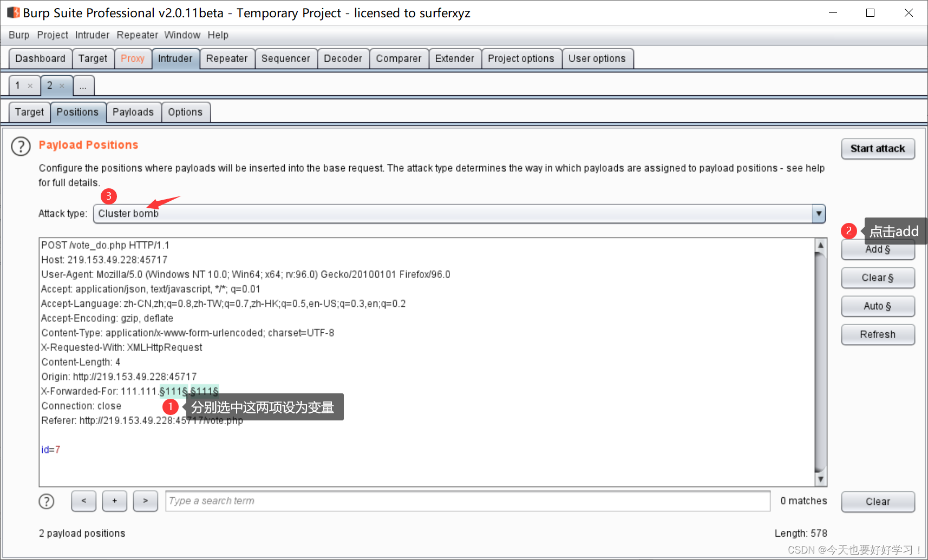Image resolution: width=928 pixels, height=560 pixels.
Task: Click the request editor vertical scrollbar track
Action: (821, 362)
